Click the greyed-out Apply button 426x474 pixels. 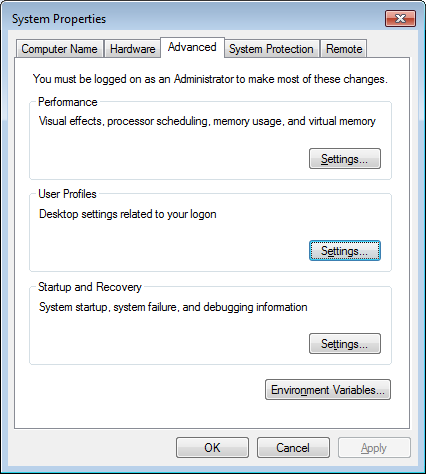point(374,448)
